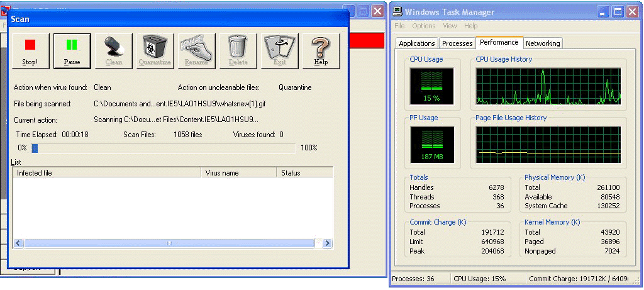Click the scan progress bar
Screen dimensions: 644x290
coord(163,148)
